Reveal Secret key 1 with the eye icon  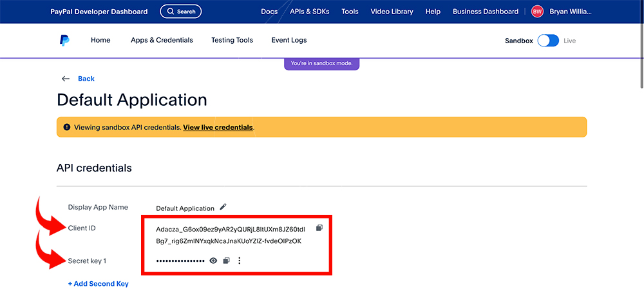[x=213, y=261]
